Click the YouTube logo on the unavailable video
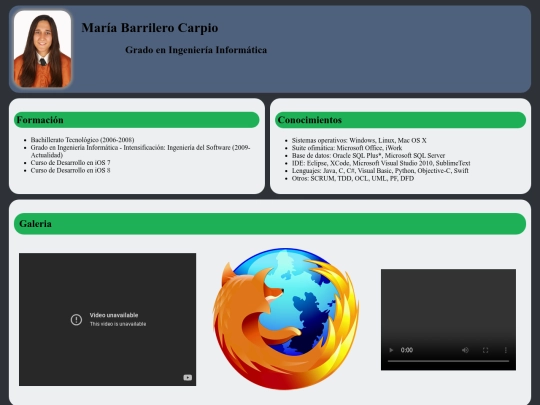This screenshot has height=405, width=540. click(x=188, y=377)
